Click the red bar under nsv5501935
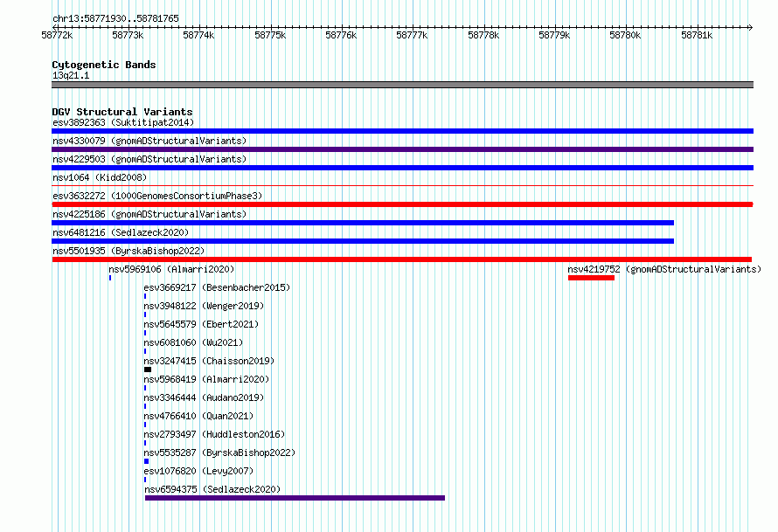Viewport: 778px width, 532px height. 402,259
